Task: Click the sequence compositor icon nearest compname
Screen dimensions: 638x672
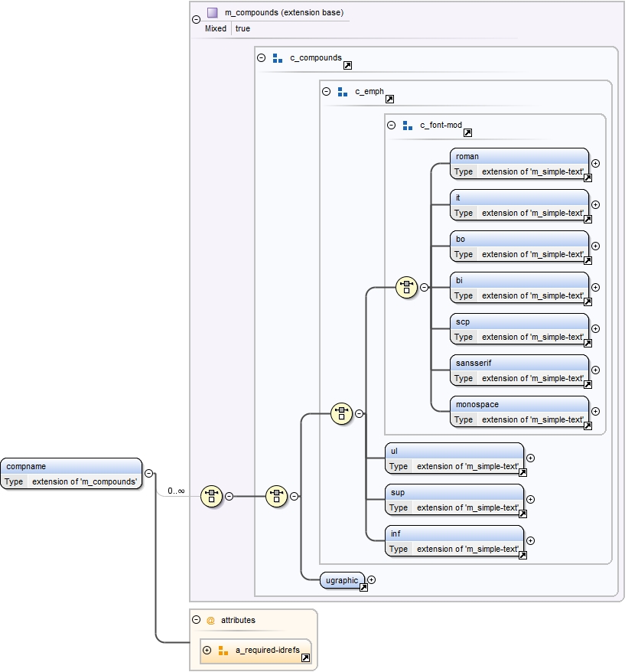Action: [211, 496]
